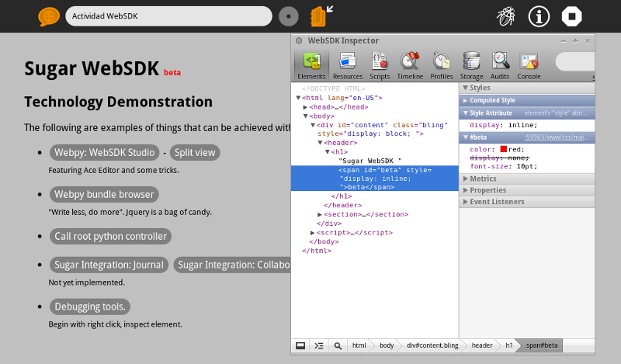
Task: Open the Timeline panel
Action: tap(410, 65)
